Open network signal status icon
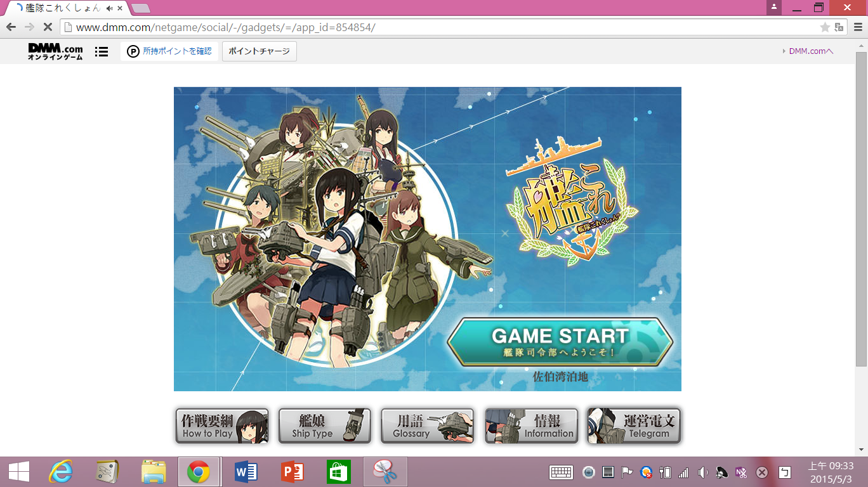 (x=683, y=472)
